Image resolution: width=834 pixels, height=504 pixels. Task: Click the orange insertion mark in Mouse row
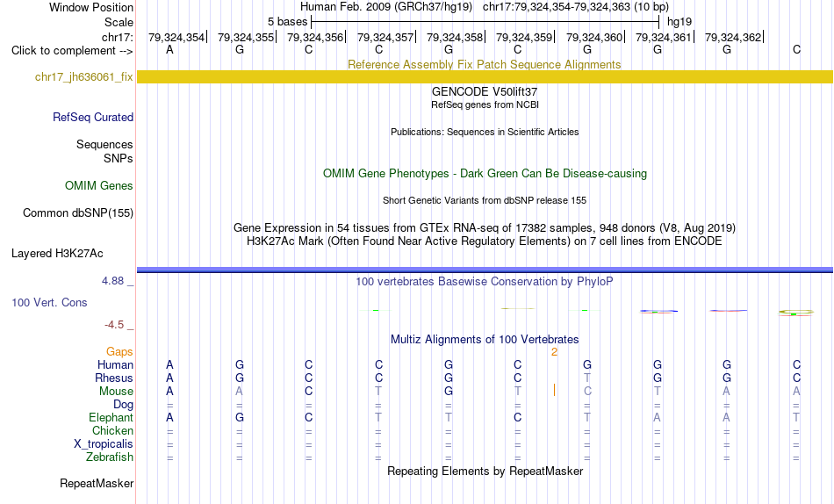pyautogui.click(x=554, y=391)
